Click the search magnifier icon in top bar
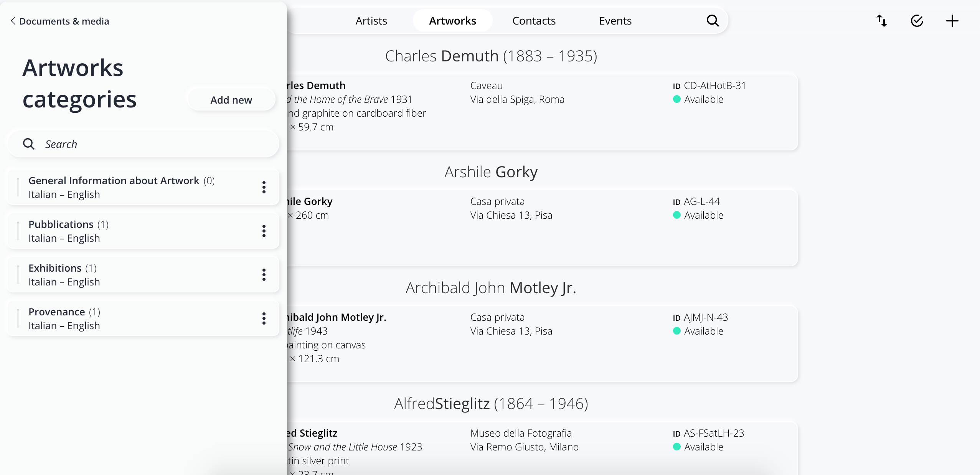Viewport: 980px width, 475px height. coord(713,21)
